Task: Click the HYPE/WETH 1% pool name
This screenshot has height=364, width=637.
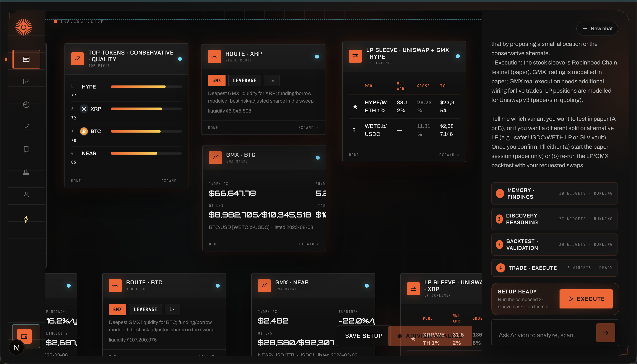Action: click(x=376, y=106)
